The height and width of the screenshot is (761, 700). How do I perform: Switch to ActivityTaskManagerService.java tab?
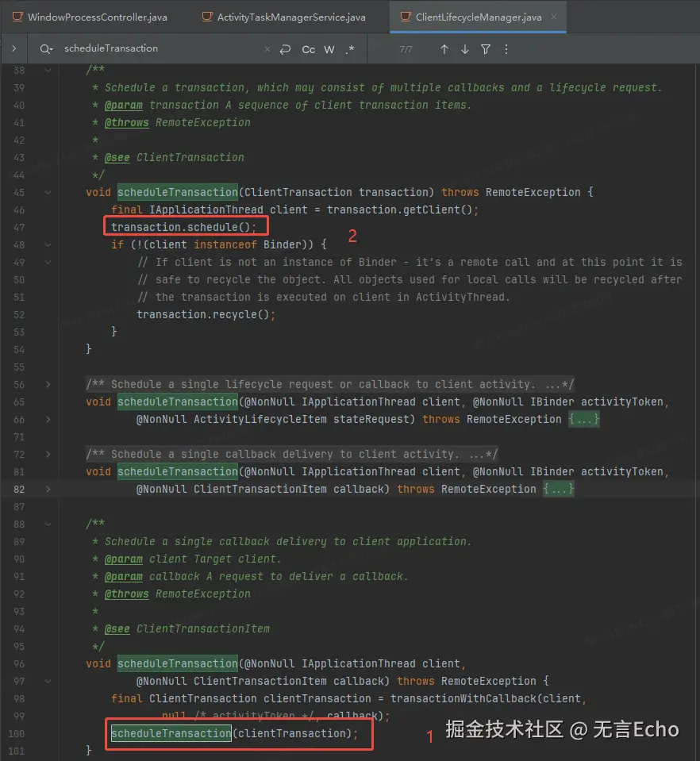coord(290,17)
